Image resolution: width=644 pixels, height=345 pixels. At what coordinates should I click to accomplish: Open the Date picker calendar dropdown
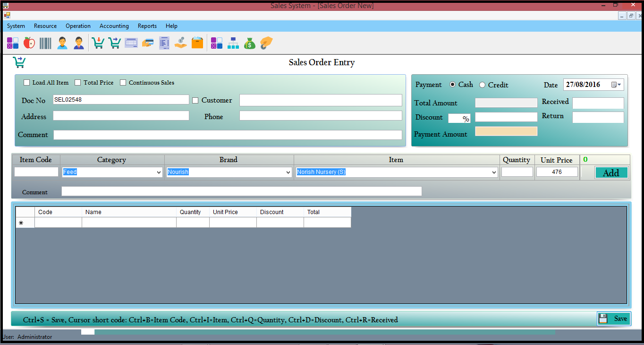coord(617,85)
